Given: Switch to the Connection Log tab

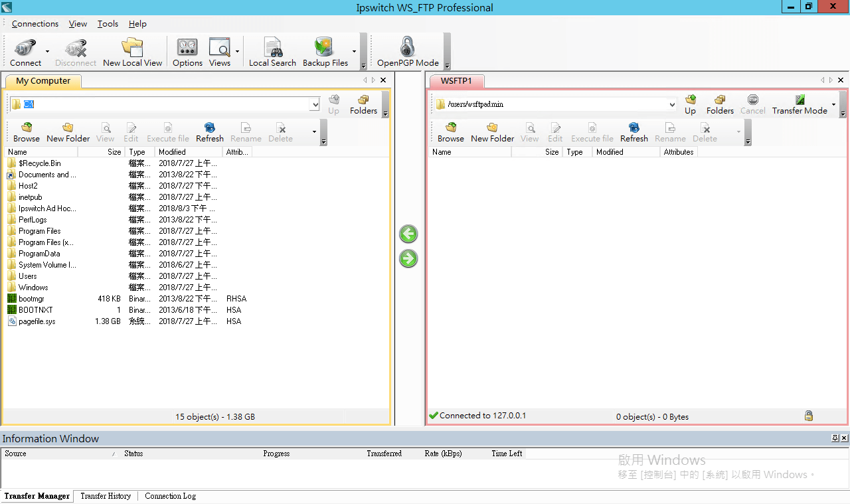Looking at the screenshot, I should [170, 496].
